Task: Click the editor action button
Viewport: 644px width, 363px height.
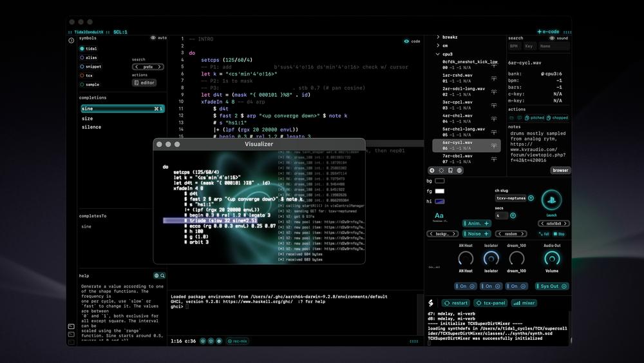Action: pyautogui.click(x=144, y=83)
